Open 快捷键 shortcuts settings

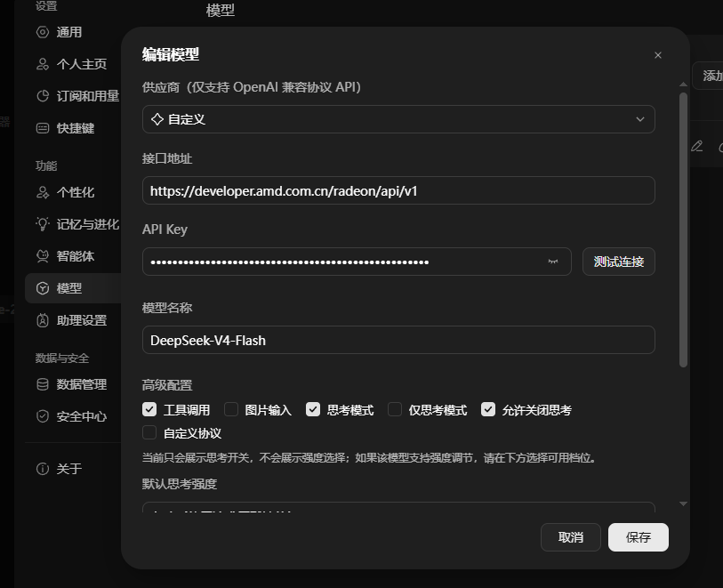[74, 128]
